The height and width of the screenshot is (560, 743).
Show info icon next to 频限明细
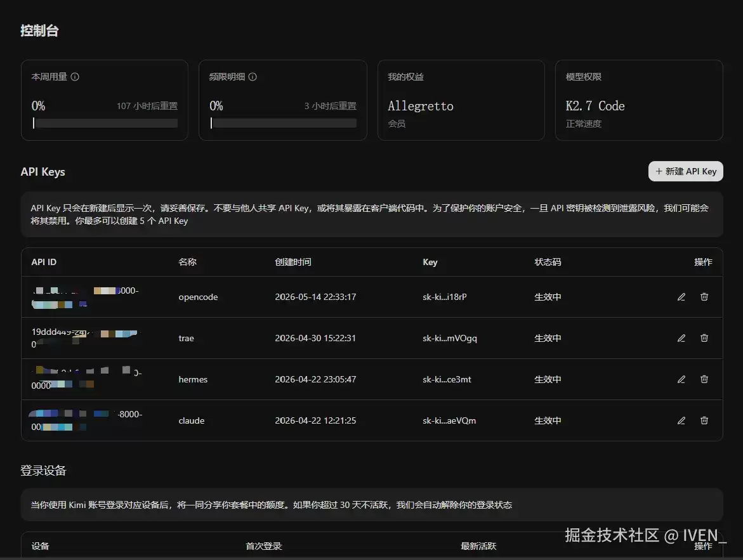tap(253, 77)
